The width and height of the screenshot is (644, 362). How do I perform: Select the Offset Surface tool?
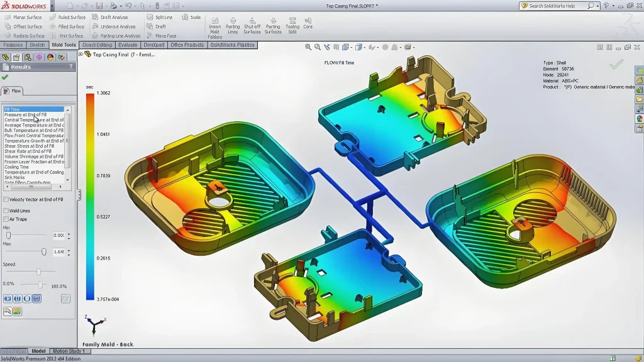(23, 26)
